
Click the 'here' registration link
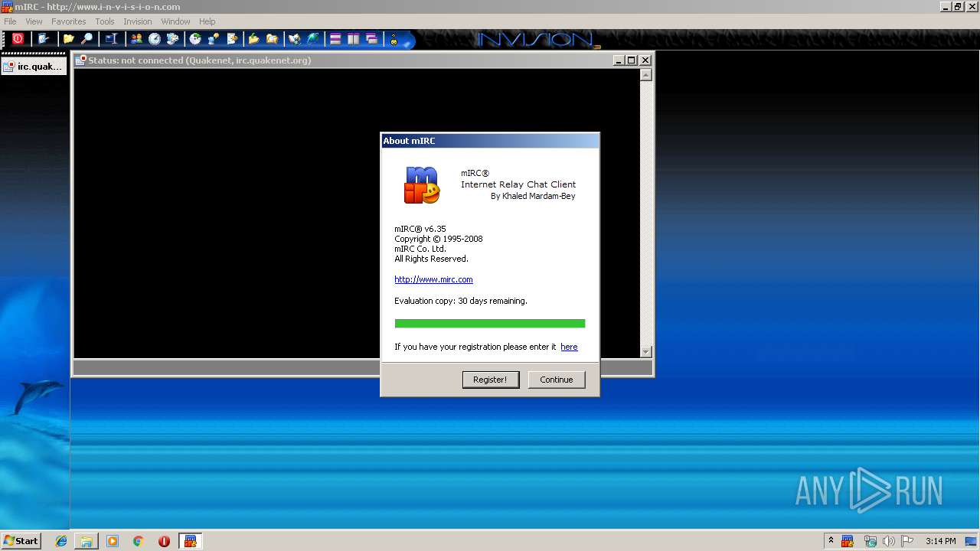(x=569, y=347)
